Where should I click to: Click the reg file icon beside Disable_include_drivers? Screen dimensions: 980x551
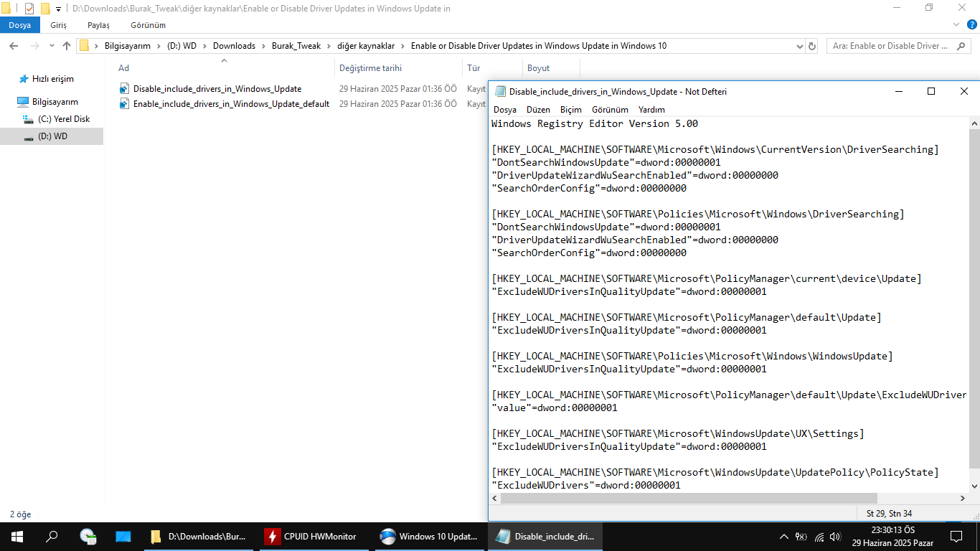pyautogui.click(x=124, y=89)
